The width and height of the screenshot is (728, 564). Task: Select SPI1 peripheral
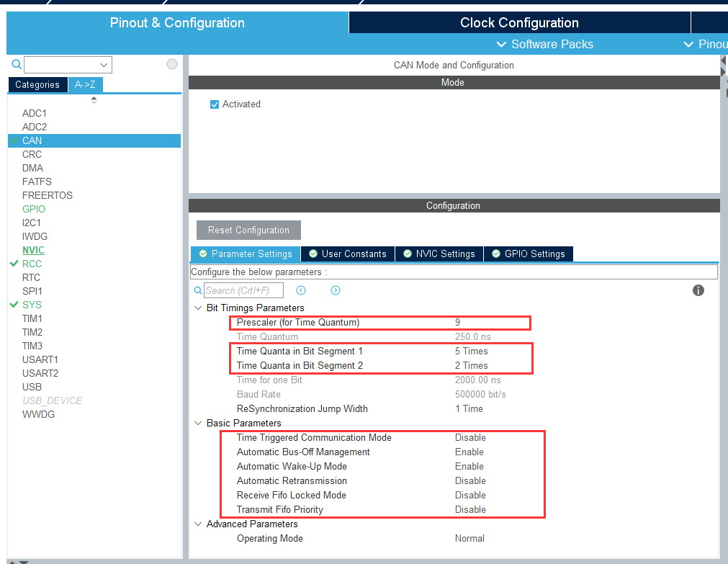32,291
